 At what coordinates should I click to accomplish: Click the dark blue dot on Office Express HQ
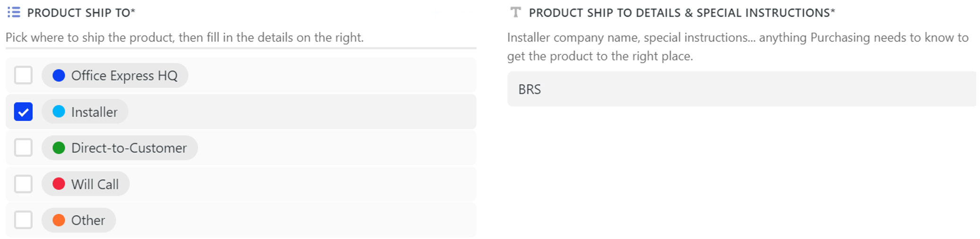59,76
